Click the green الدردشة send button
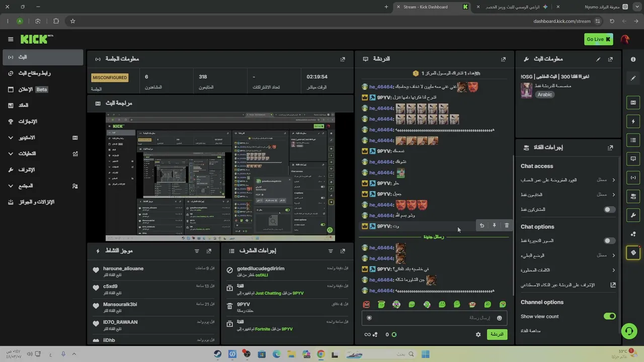 click(497, 334)
